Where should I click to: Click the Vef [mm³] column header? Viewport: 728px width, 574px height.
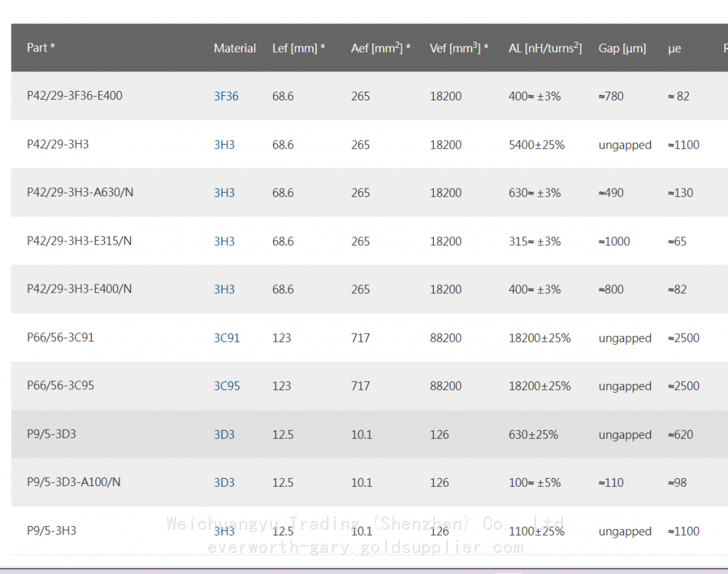459,48
